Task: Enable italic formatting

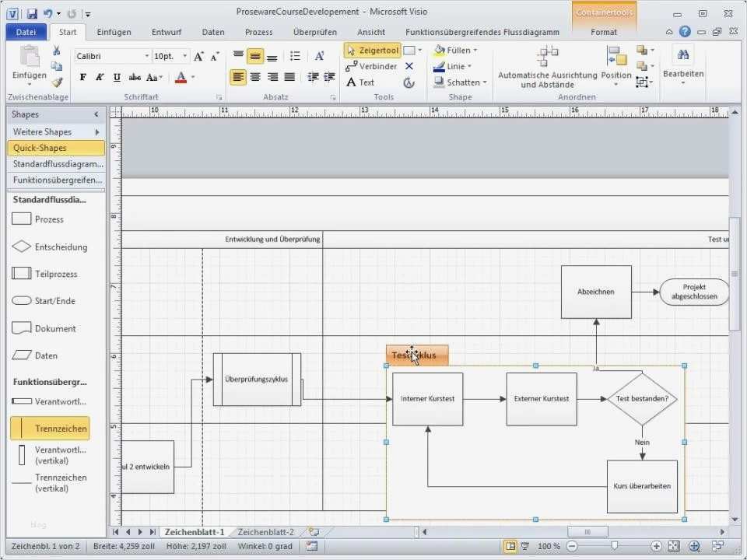Action: [99, 77]
